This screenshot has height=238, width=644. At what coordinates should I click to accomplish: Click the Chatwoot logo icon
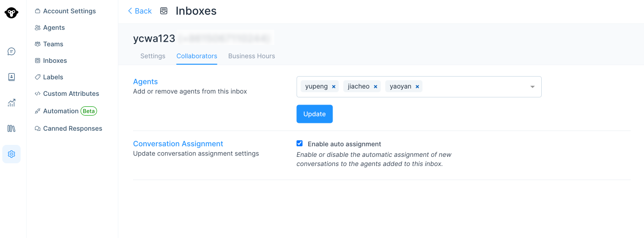[11, 12]
